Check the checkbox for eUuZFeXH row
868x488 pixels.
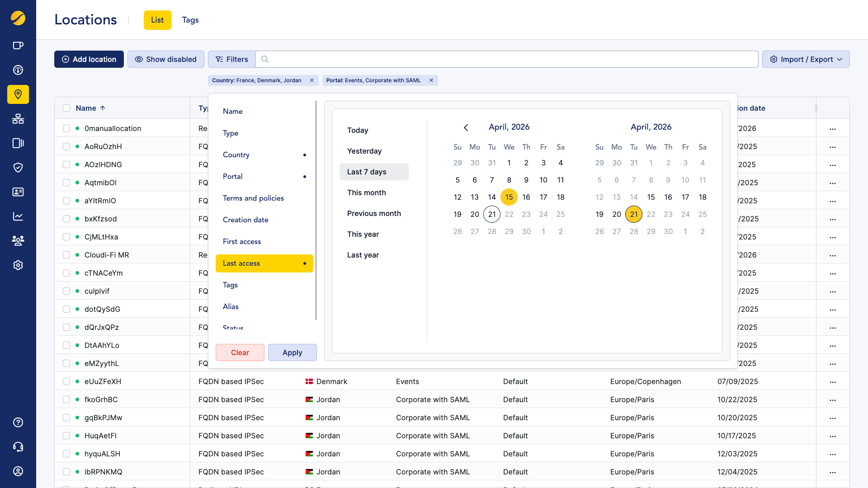[66, 381]
